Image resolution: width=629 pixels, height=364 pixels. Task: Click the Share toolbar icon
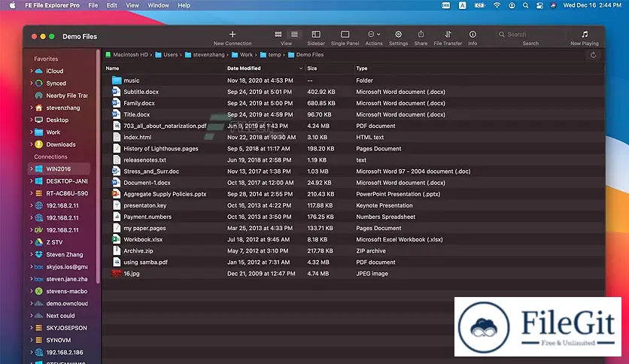[421, 34]
